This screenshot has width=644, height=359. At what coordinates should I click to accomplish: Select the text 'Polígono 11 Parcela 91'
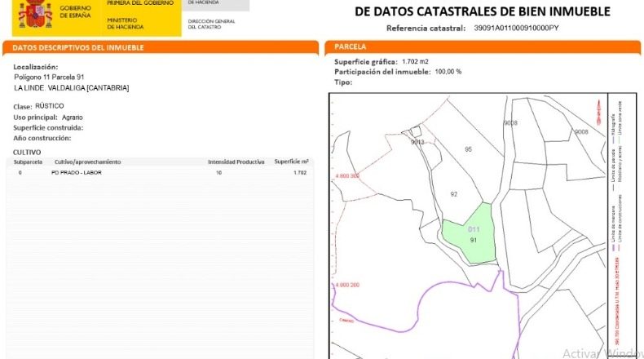[x=49, y=77]
